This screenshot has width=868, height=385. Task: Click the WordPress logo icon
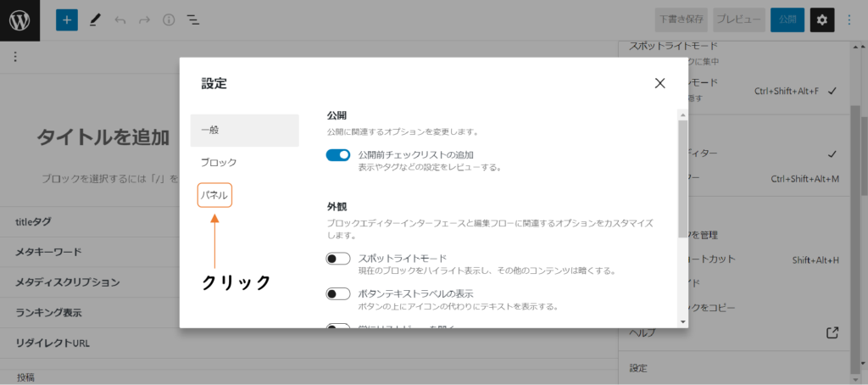19,20
